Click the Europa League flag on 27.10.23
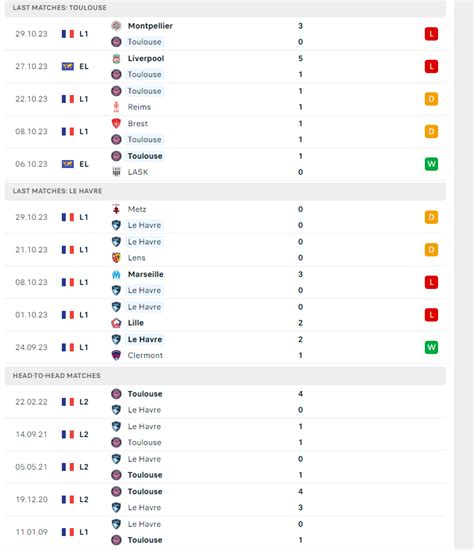Image resolution: width=474 pixels, height=550 pixels. click(68, 66)
